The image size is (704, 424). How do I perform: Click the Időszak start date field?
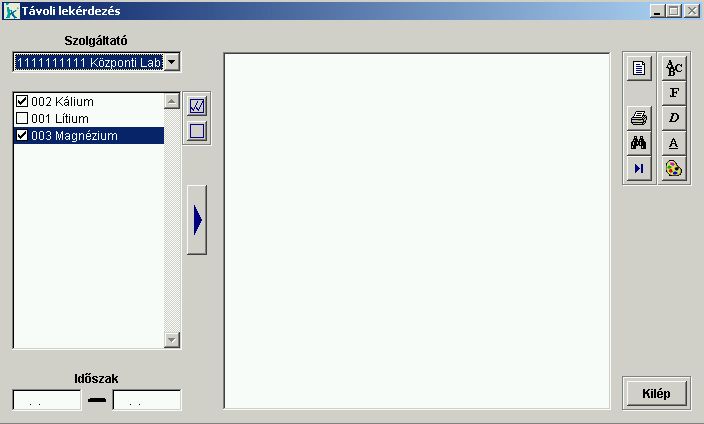[47, 401]
